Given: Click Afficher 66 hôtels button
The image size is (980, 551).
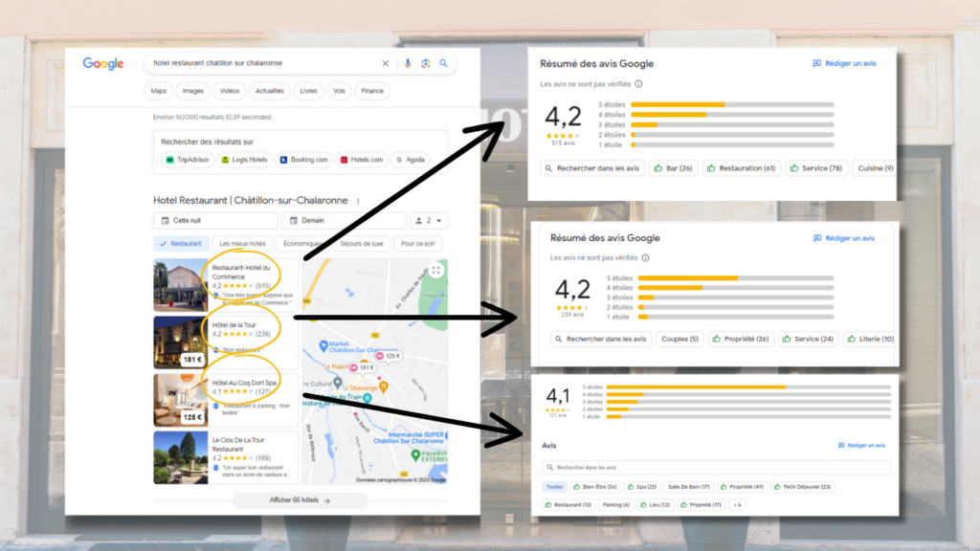Looking at the screenshot, I should tap(300, 500).
